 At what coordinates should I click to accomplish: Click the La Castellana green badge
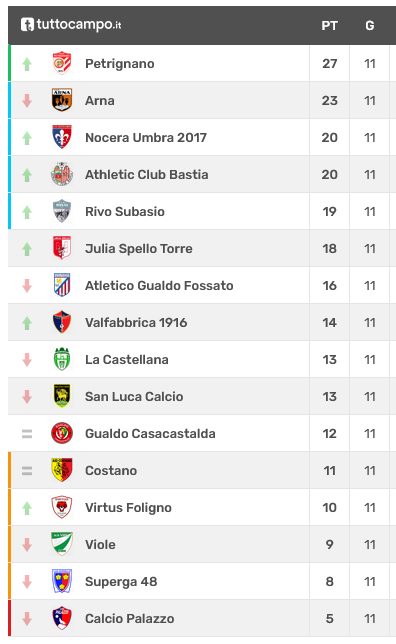(x=62, y=359)
